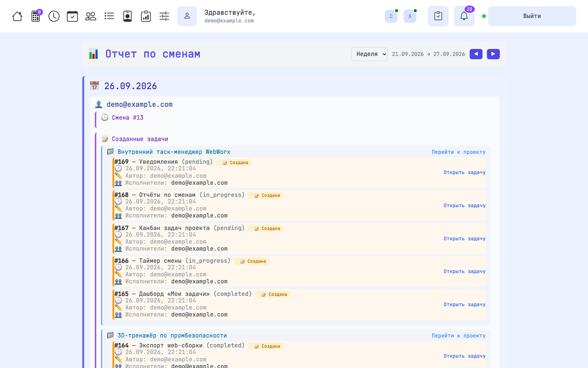
Task: Open task #165 via 'Открыть задачу'
Action: (465, 304)
